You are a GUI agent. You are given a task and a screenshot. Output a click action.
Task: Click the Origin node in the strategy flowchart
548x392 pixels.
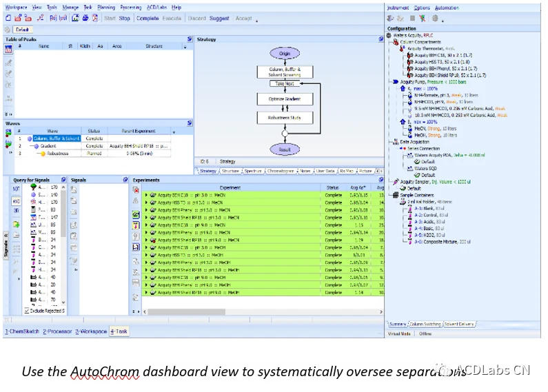pyautogui.click(x=285, y=54)
